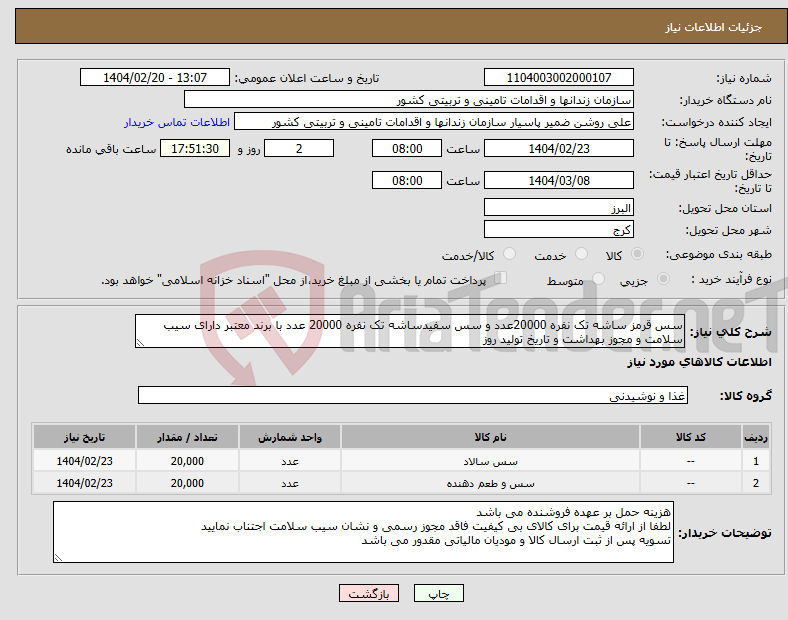The width and height of the screenshot is (788, 620).
Task: Click quantity 20,000 in سس و طعم دهنده row
Action: click(x=187, y=483)
